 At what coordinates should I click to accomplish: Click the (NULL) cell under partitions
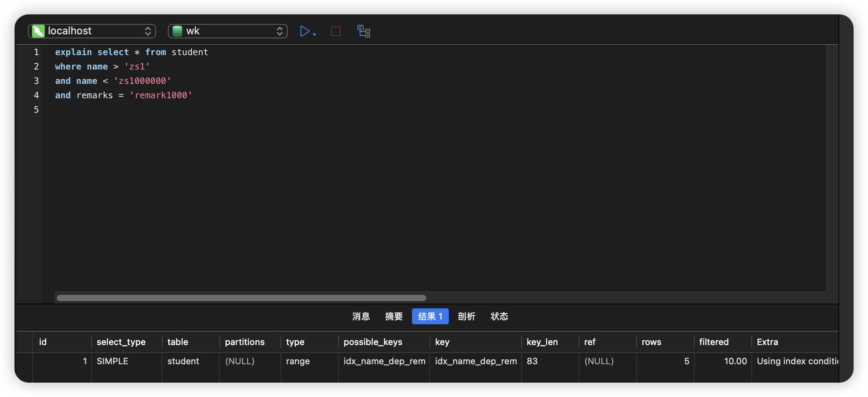[250, 361]
